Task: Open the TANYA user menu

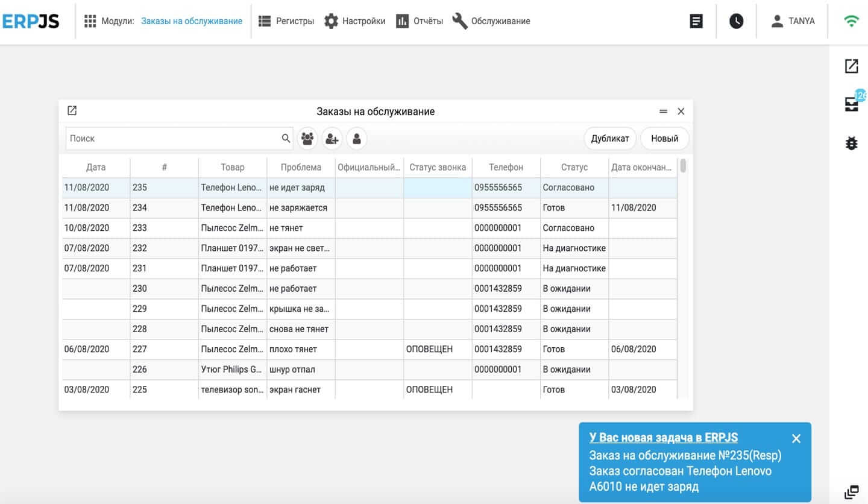Action: tap(793, 21)
